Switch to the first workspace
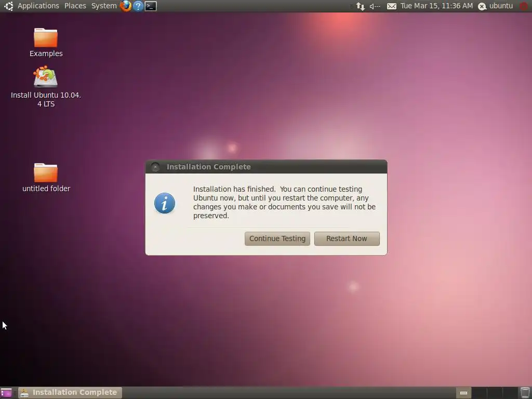The height and width of the screenshot is (399, 532). click(463, 393)
